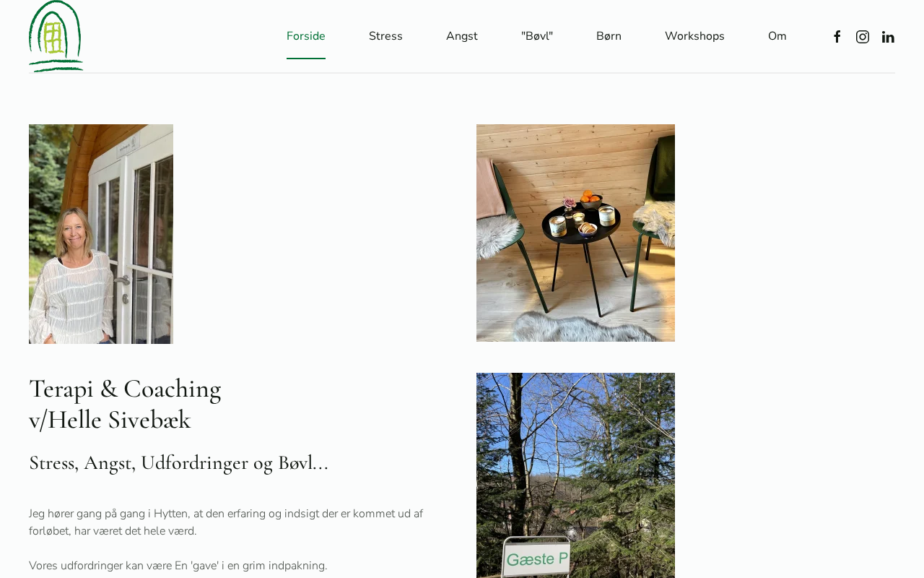Open the forest Gæste P sign photo
This screenshot has width=924, height=578.
click(x=575, y=475)
